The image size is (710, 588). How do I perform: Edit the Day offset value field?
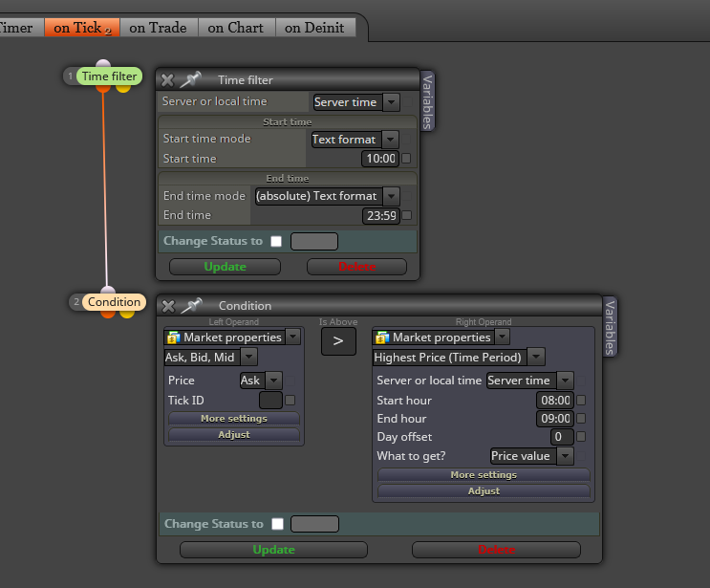tap(562, 437)
